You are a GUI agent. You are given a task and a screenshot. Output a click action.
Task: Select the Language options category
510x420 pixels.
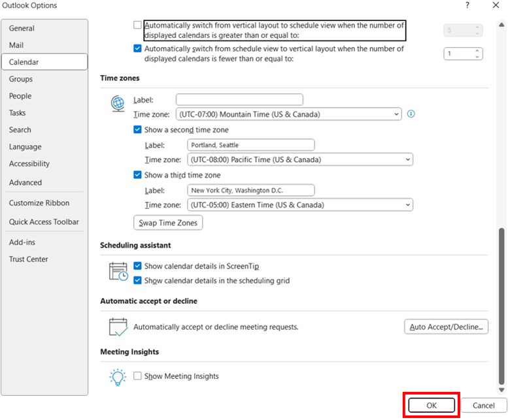point(44,146)
